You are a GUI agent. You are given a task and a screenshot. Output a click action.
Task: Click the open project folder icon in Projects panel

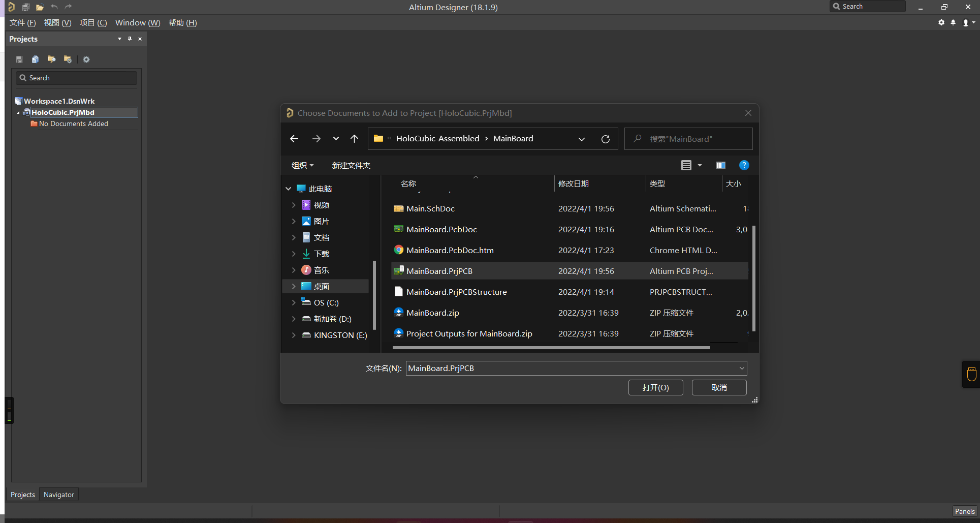point(51,59)
